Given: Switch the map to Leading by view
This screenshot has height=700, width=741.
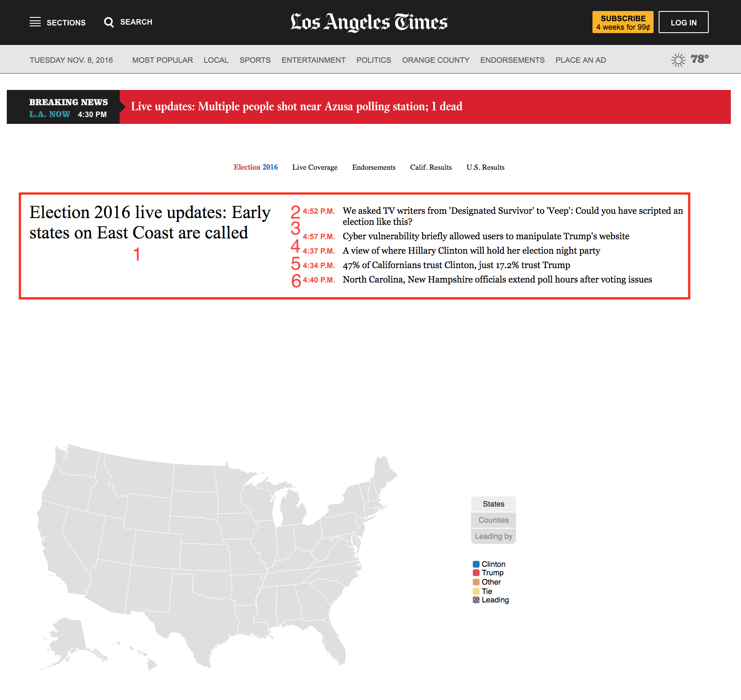Looking at the screenshot, I should (494, 536).
